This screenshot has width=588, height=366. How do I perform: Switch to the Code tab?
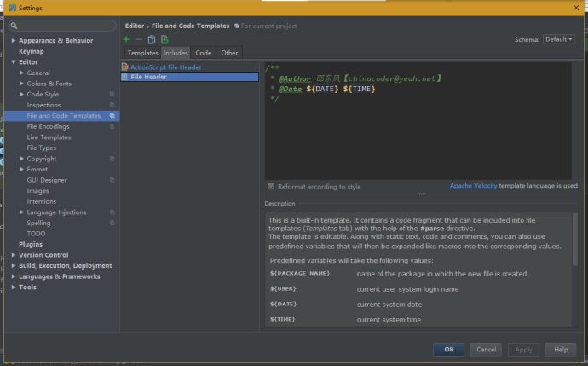click(x=204, y=53)
